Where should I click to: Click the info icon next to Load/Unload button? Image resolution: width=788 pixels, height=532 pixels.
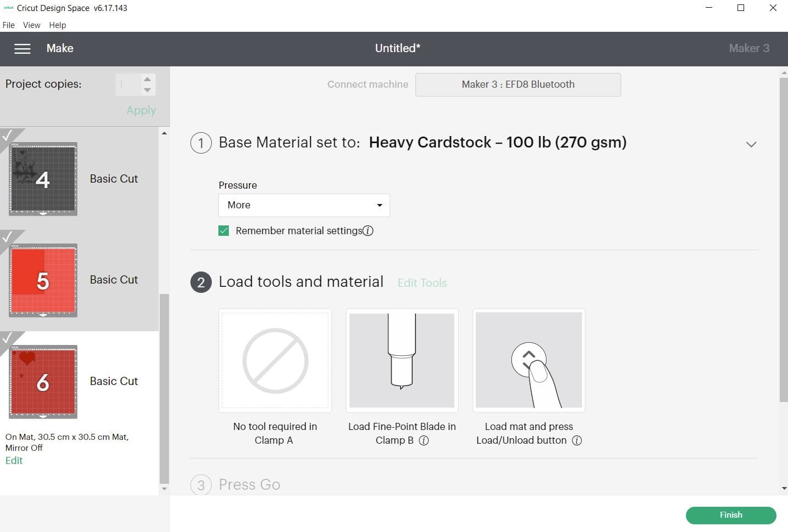pos(577,440)
